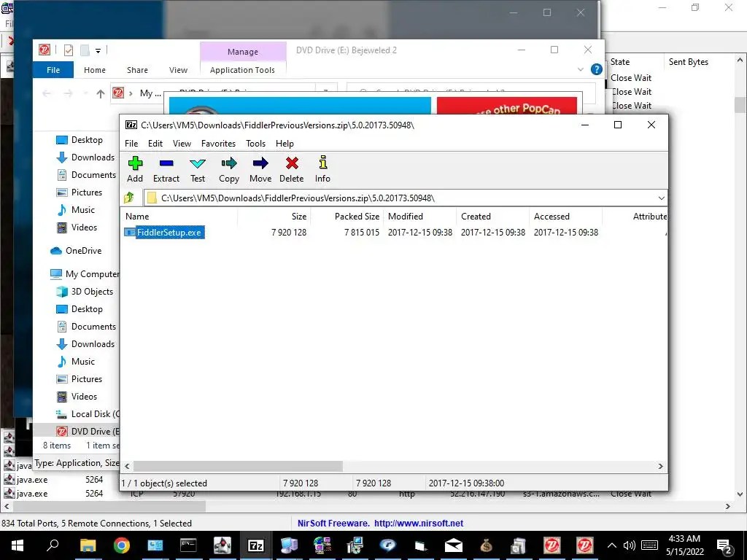This screenshot has width=747, height=560.
Task: Open the Favorites menu in 7-Zip
Action: (218, 144)
